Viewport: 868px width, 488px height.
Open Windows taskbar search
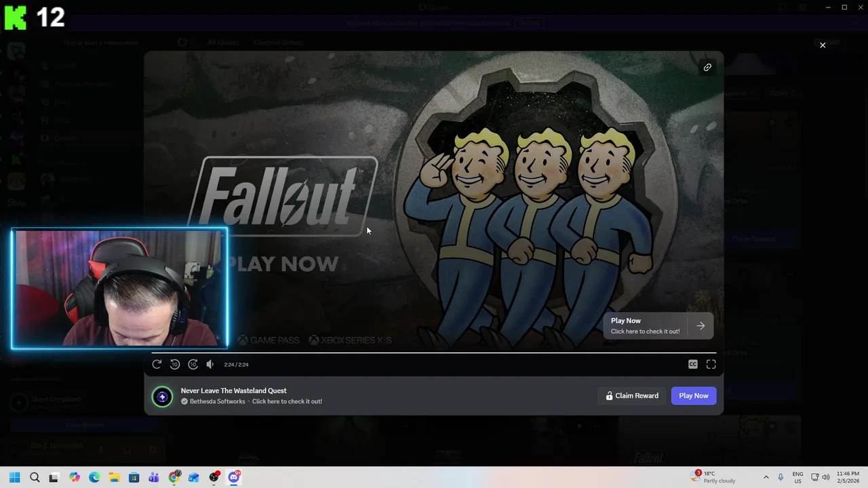35,477
